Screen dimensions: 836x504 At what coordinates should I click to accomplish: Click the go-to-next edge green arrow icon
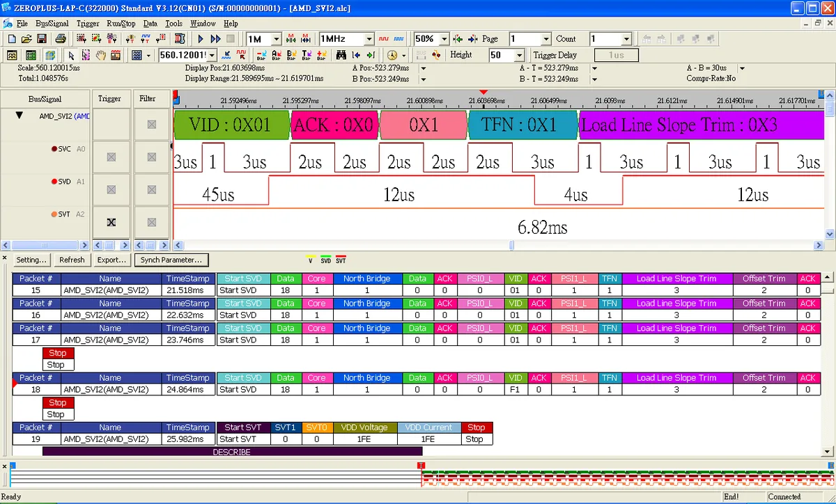click(371, 55)
